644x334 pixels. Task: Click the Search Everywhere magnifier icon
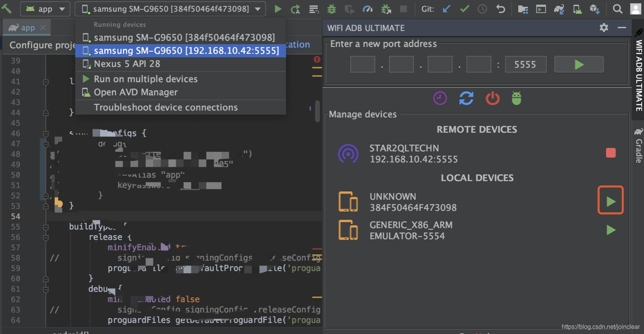(x=617, y=9)
